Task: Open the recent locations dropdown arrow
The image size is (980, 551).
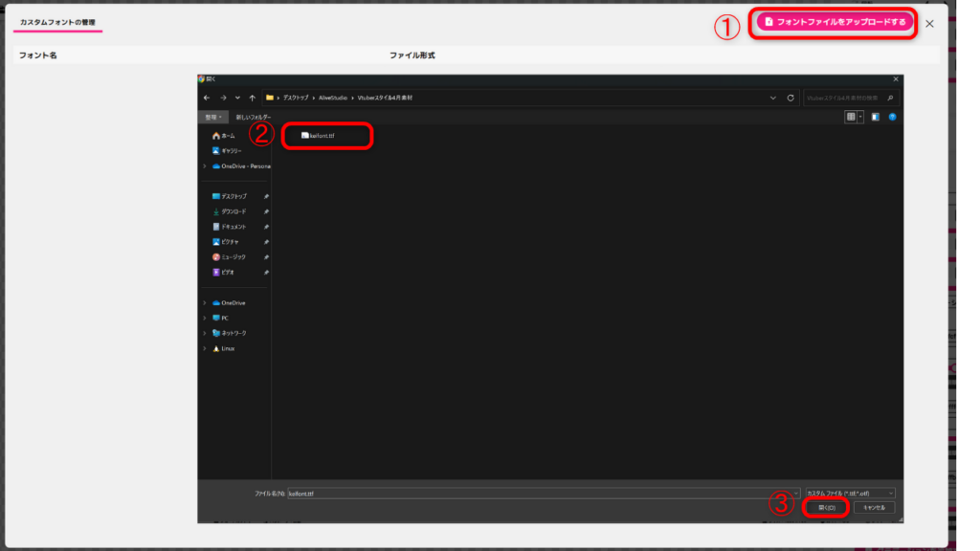Action: [237, 98]
